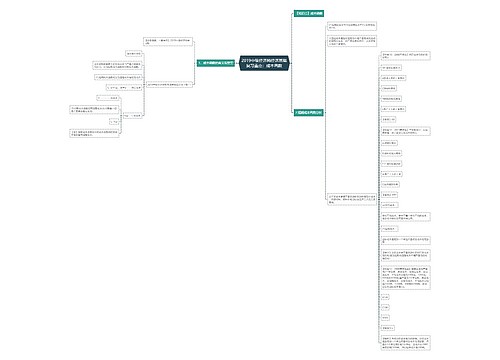Open the largest paragraph node in right column
Screen dimensions: 500x360
[406, 277]
